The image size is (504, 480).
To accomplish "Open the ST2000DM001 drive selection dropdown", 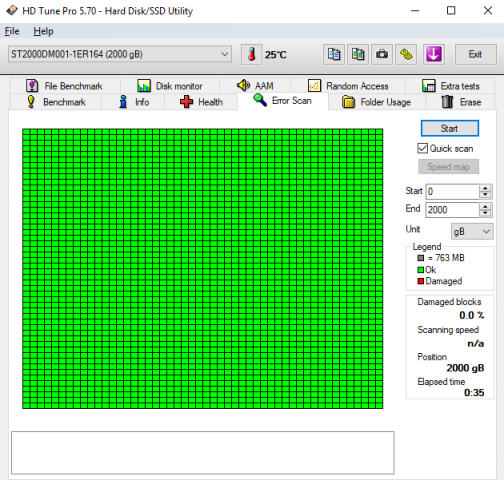I will click(120, 54).
